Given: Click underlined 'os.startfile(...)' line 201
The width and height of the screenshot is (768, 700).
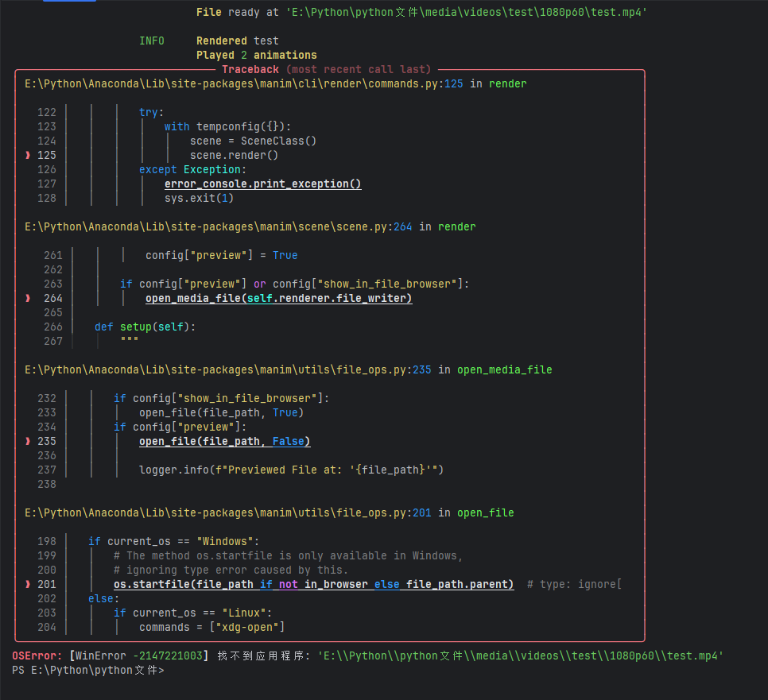Looking at the screenshot, I should click(314, 584).
